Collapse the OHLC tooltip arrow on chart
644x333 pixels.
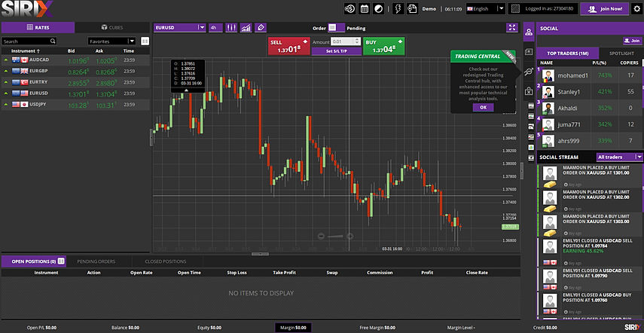pos(186,90)
